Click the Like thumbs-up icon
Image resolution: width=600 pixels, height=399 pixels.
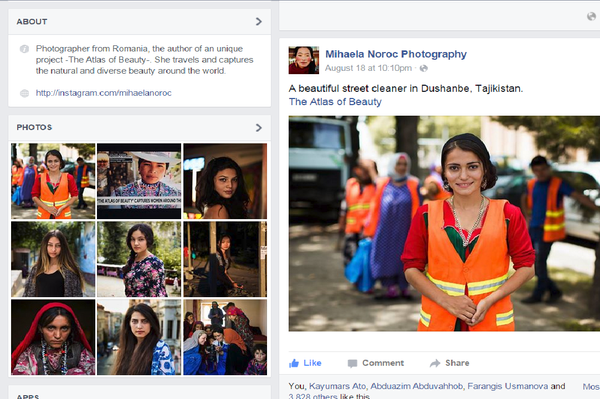pyautogui.click(x=294, y=363)
